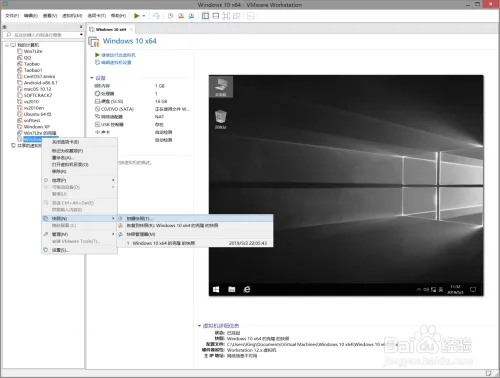Viewport: 500px width, 378px height.
Task: Open the 帮助(H) menu
Action: (118, 16)
